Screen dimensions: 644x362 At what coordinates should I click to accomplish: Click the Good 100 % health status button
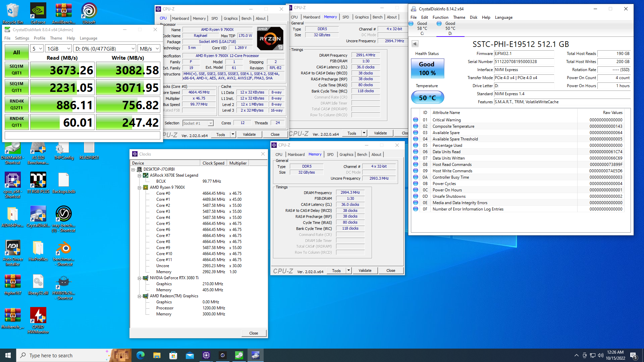(x=427, y=68)
